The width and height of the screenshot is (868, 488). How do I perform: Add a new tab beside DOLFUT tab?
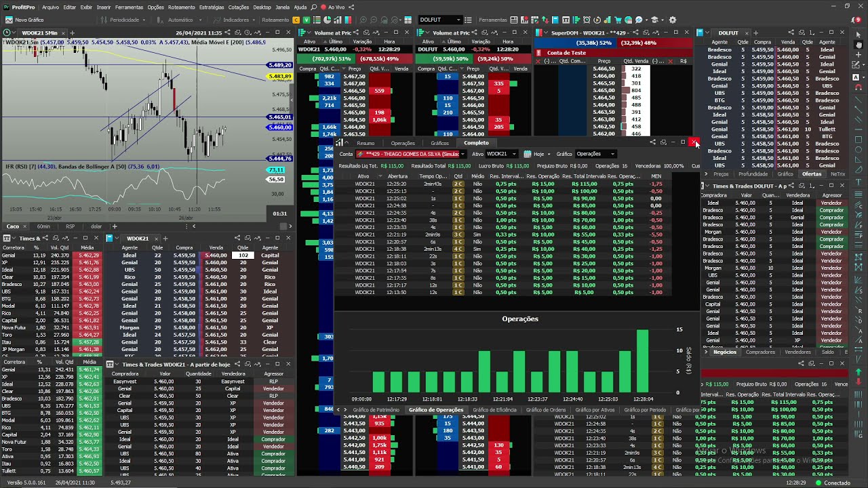(x=755, y=33)
